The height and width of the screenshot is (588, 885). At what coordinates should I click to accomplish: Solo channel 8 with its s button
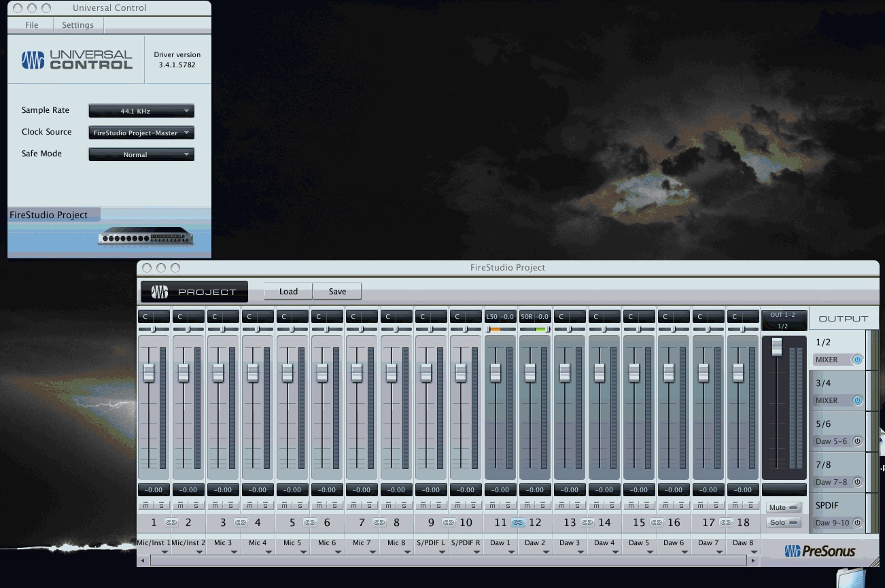[404, 505]
